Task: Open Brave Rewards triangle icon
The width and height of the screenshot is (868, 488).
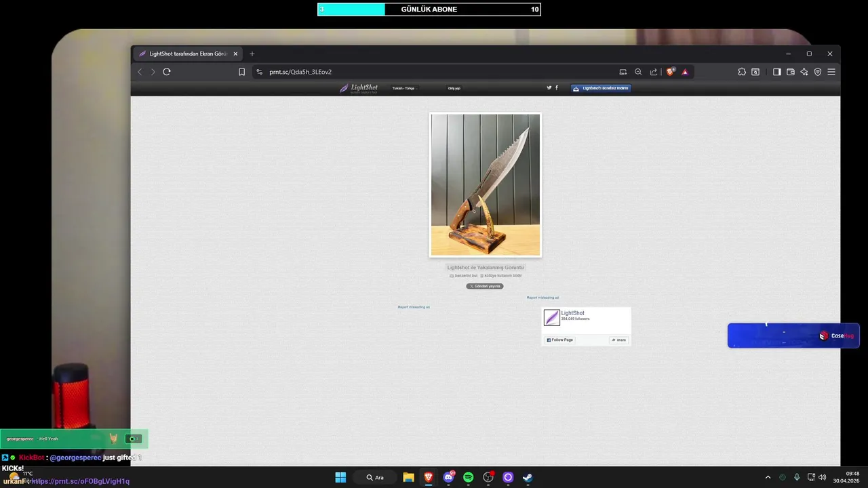Action: (x=685, y=72)
